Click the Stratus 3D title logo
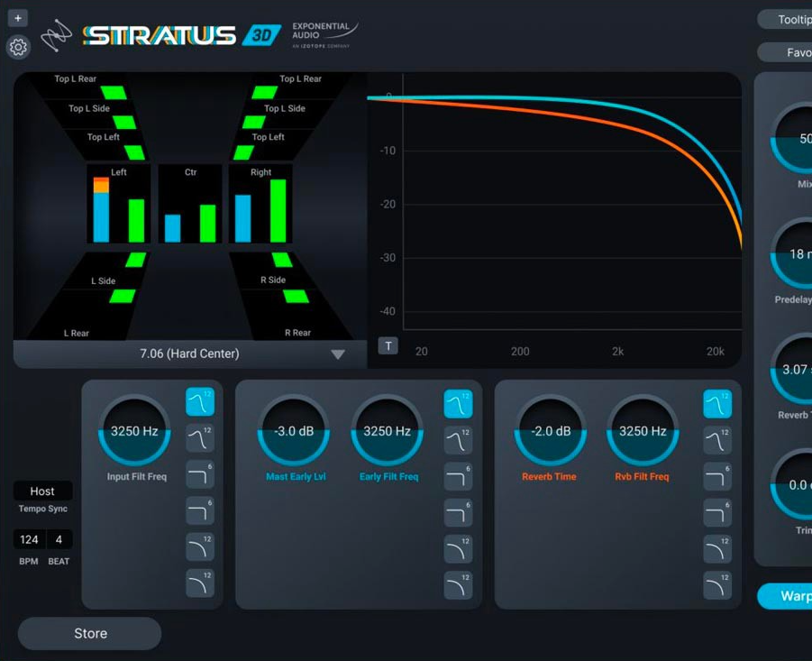812x661 pixels. [182, 35]
